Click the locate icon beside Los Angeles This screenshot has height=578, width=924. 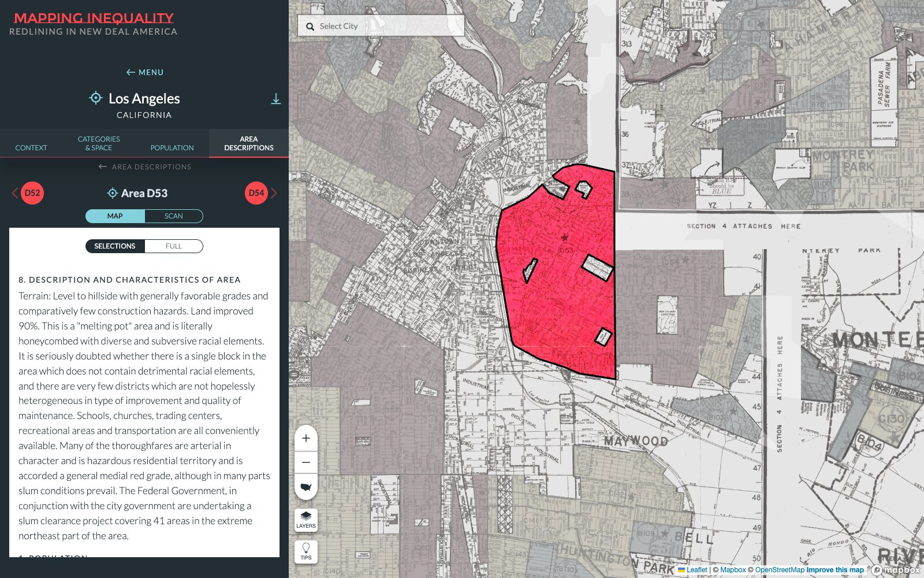click(96, 98)
